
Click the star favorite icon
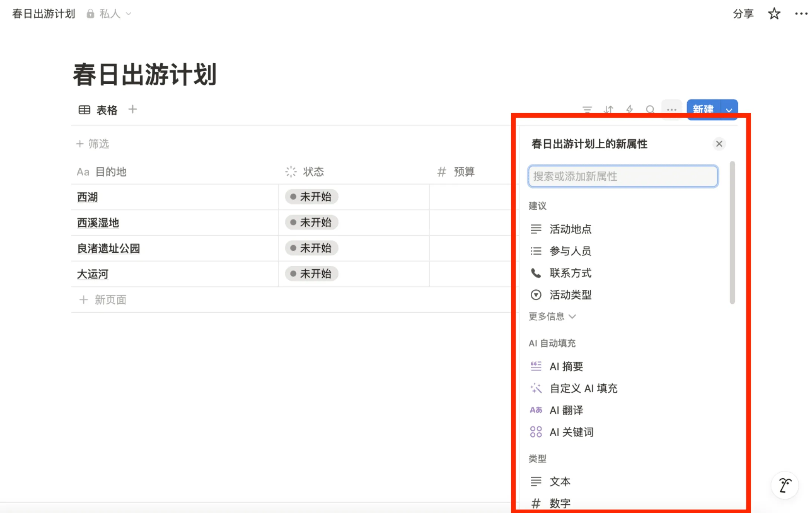[x=774, y=14]
